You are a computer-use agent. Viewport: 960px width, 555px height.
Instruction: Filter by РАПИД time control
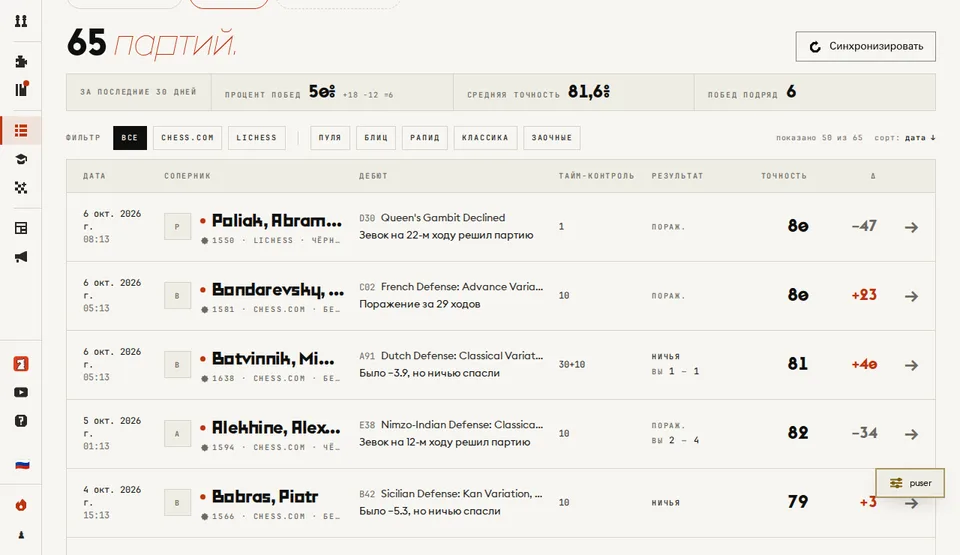[425, 138]
